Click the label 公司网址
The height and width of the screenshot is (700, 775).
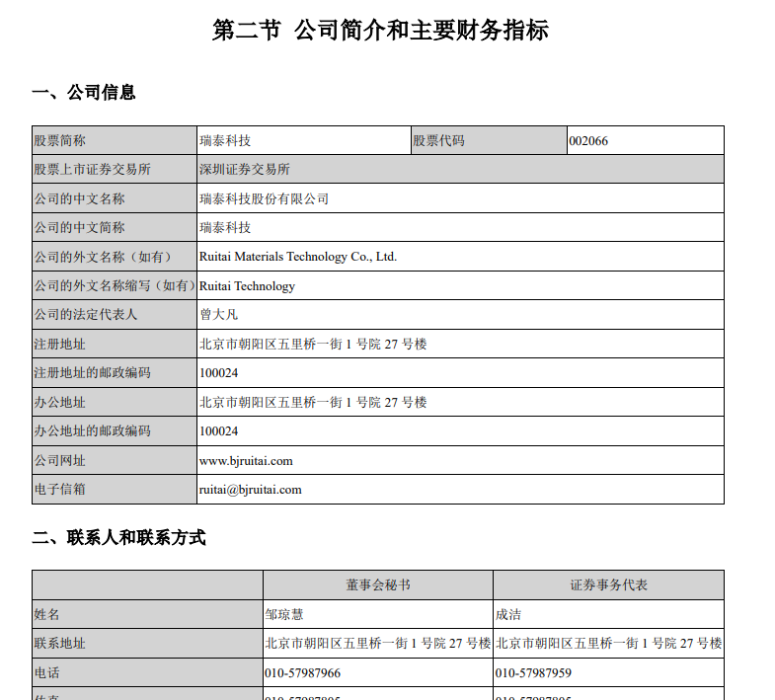tap(59, 461)
